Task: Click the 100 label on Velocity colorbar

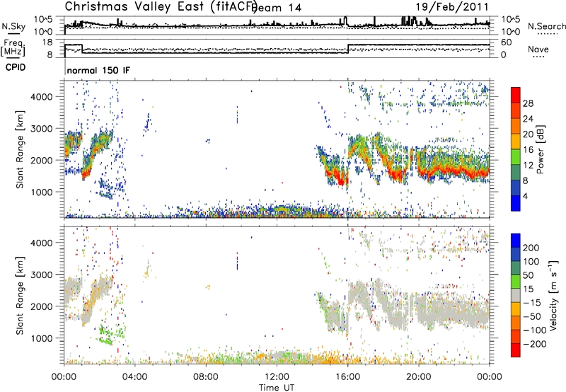Action: tap(531, 262)
